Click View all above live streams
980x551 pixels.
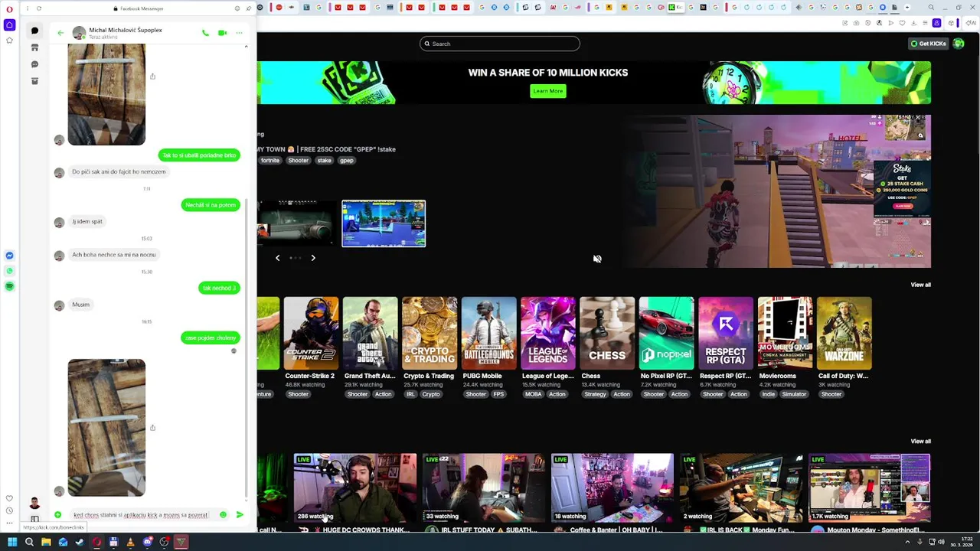point(920,442)
